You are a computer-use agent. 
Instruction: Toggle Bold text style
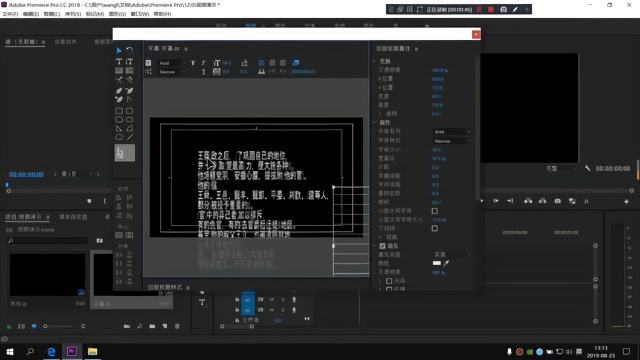(193, 63)
